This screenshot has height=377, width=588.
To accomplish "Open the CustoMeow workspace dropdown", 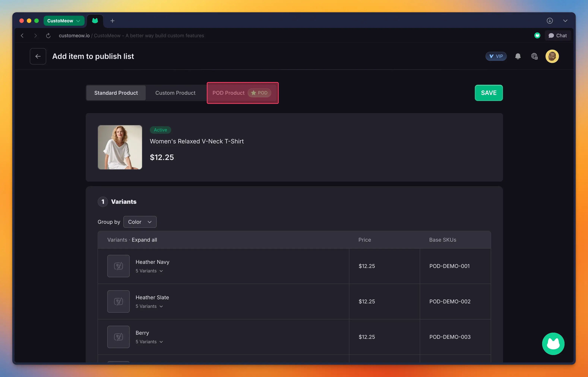I will (x=64, y=21).
